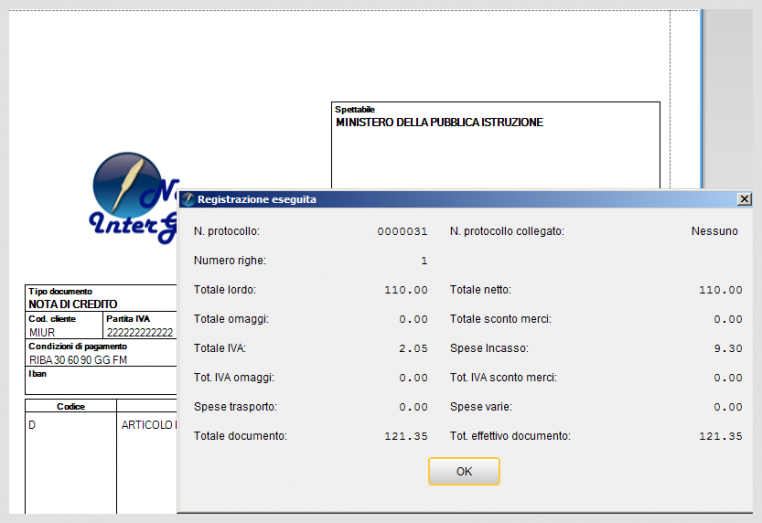The width and height of the screenshot is (762, 523).
Task: Click the Registrazione eseguita title text
Action: coord(257,199)
